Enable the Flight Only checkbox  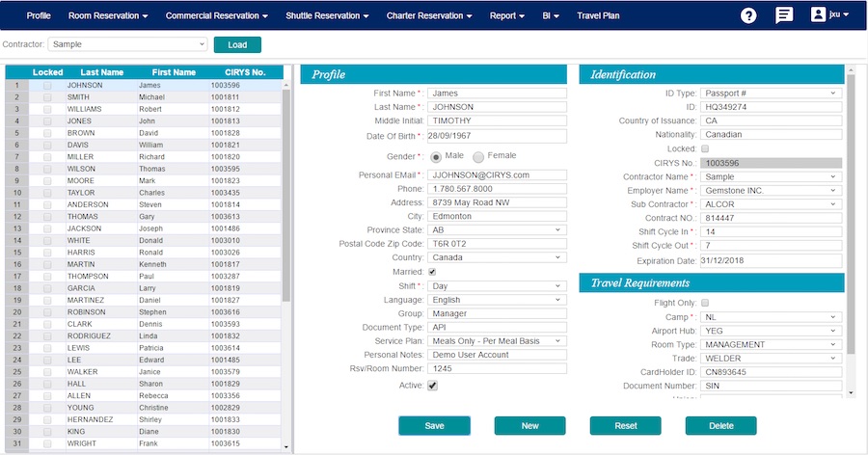tap(704, 303)
